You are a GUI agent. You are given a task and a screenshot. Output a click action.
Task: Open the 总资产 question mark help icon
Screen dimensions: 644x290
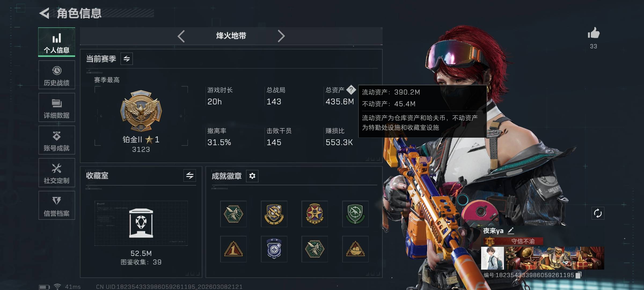coord(351,90)
